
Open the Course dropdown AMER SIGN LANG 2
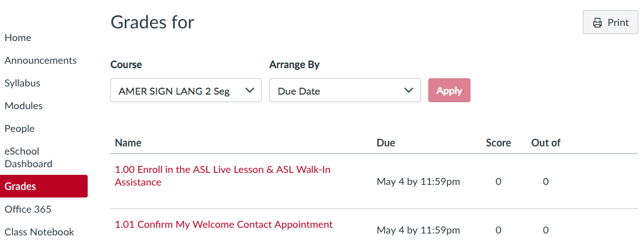click(186, 90)
